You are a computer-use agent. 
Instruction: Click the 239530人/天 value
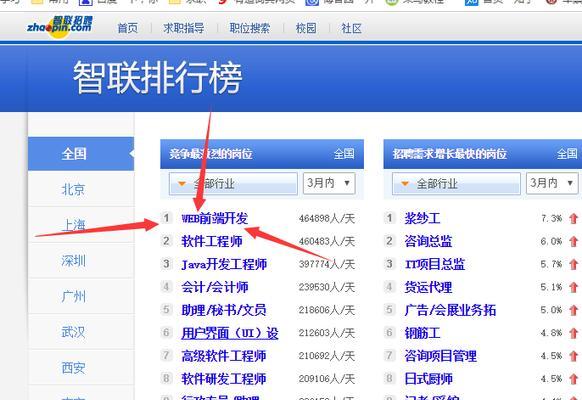click(x=327, y=287)
